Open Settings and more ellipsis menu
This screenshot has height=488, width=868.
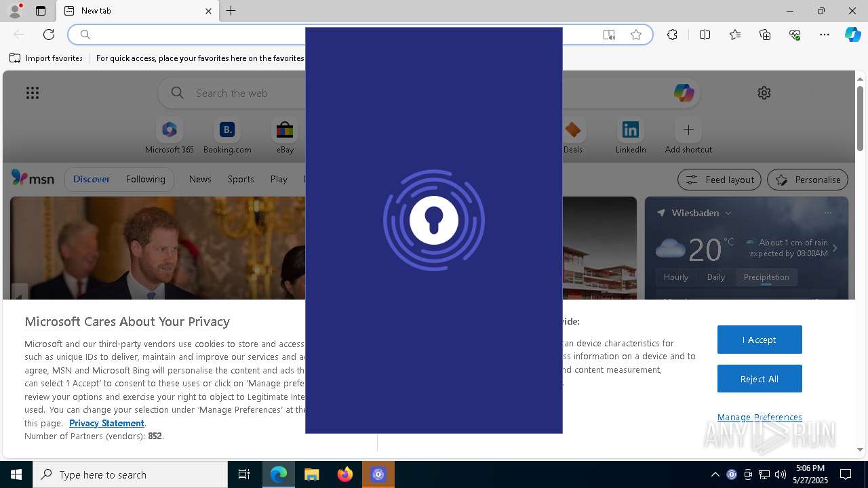coord(825,35)
